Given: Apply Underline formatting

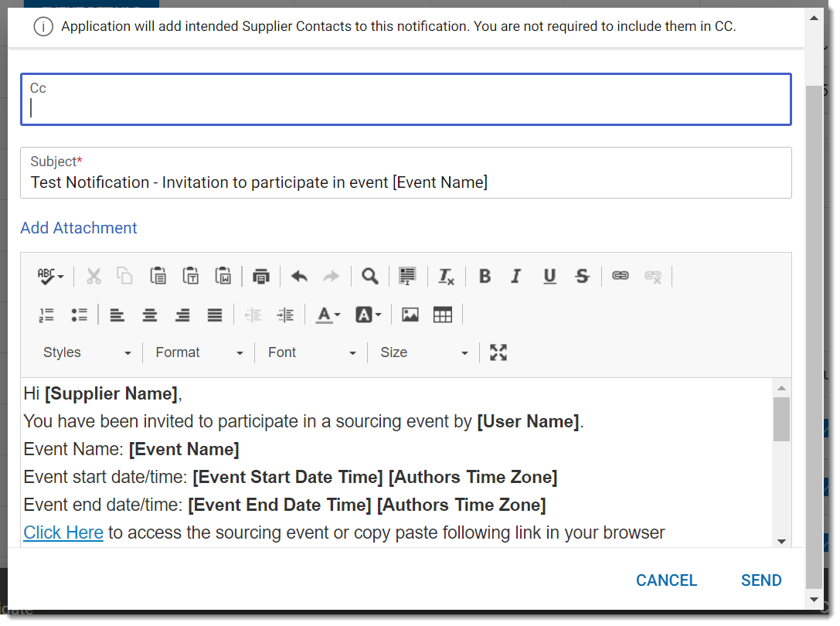Looking at the screenshot, I should coord(549,277).
